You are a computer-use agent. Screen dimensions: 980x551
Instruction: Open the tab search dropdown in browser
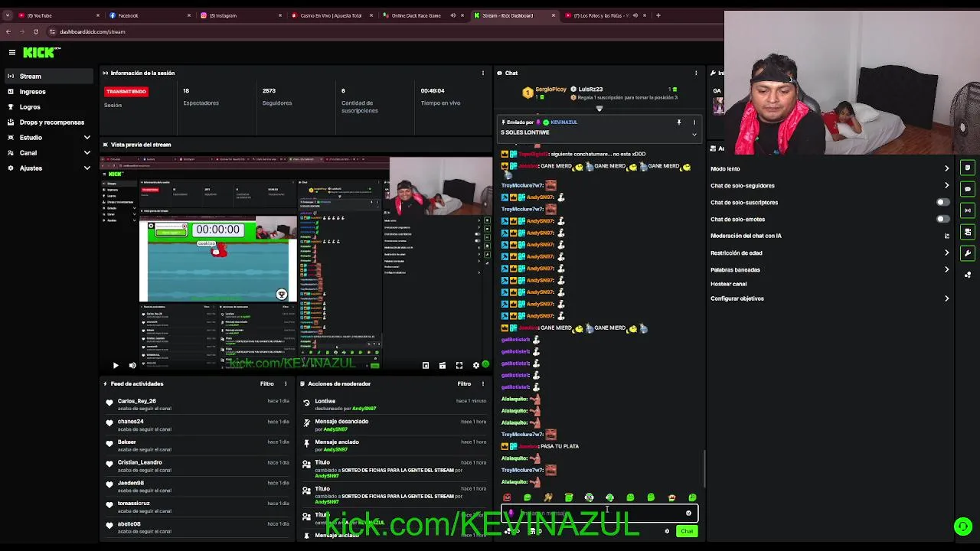click(x=8, y=15)
